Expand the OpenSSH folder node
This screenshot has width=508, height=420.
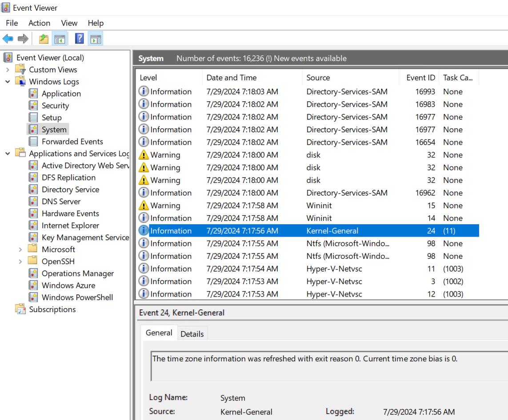20,262
